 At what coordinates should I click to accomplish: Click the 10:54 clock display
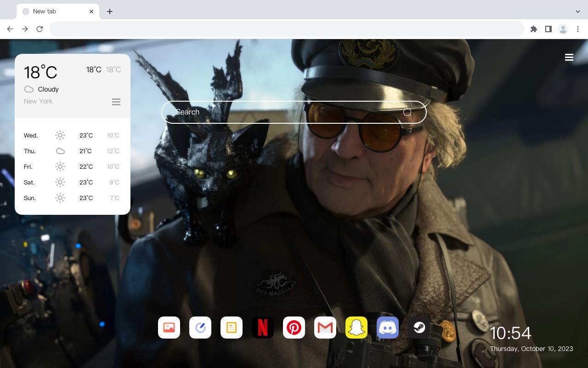pos(510,333)
